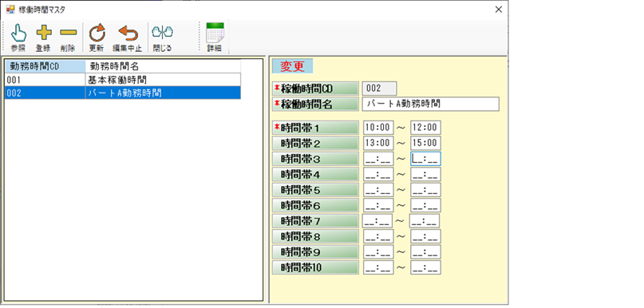The height and width of the screenshot is (308, 644).
Task: Focus the 時間帯8 start time field
Action: tap(378, 236)
